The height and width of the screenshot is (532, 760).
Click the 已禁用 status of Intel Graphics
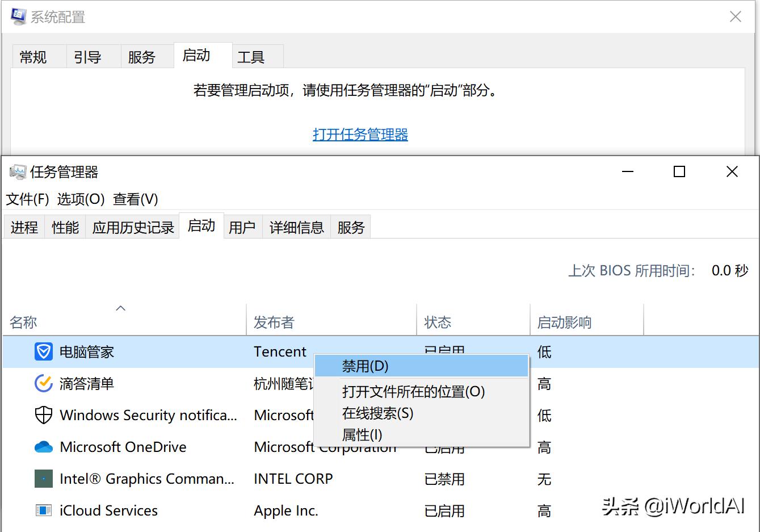click(x=444, y=479)
